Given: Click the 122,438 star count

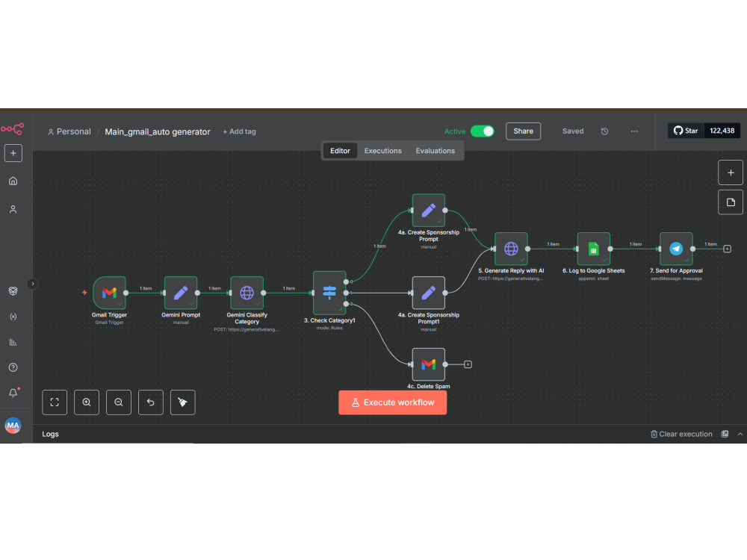Looking at the screenshot, I should coord(722,131).
